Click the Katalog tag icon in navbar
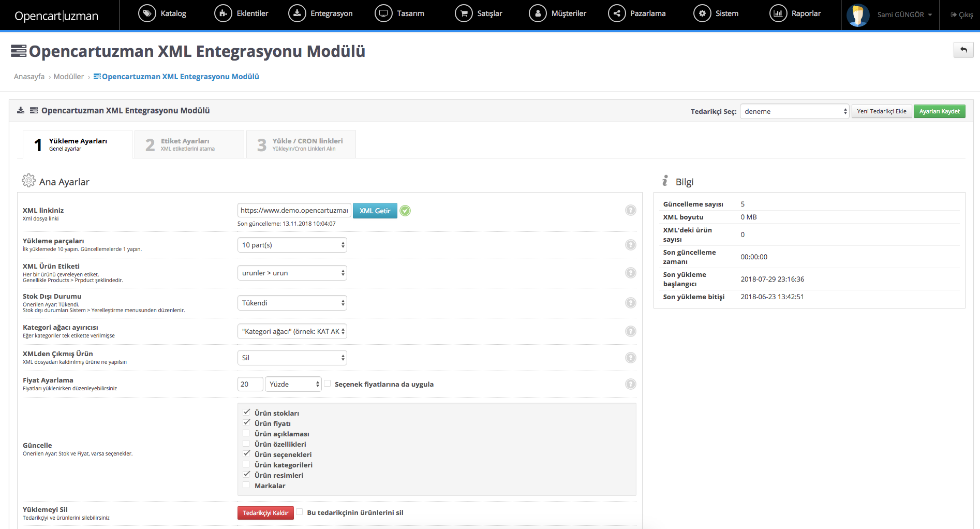Viewport: 980px width, 529px height. (x=147, y=13)
